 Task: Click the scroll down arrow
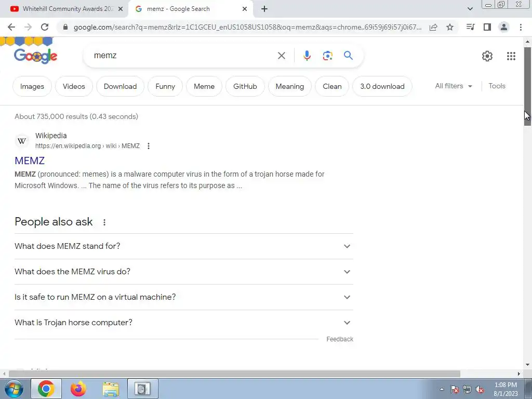click(527, 365)
